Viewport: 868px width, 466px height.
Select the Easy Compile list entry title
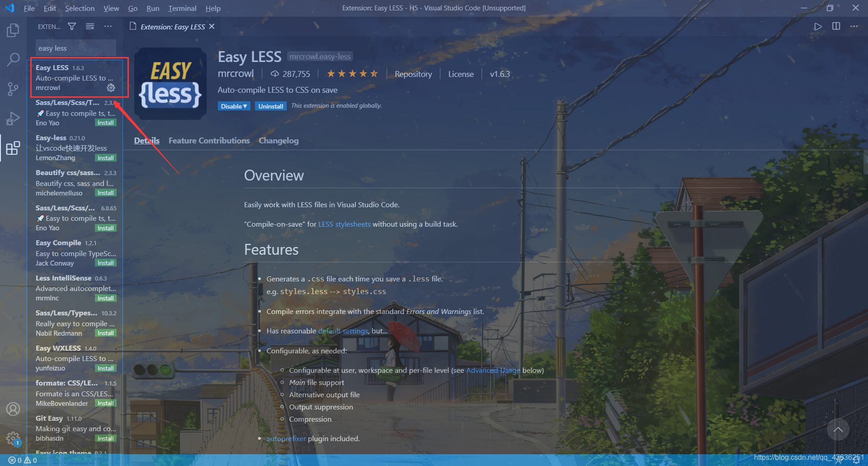point(58,243)
